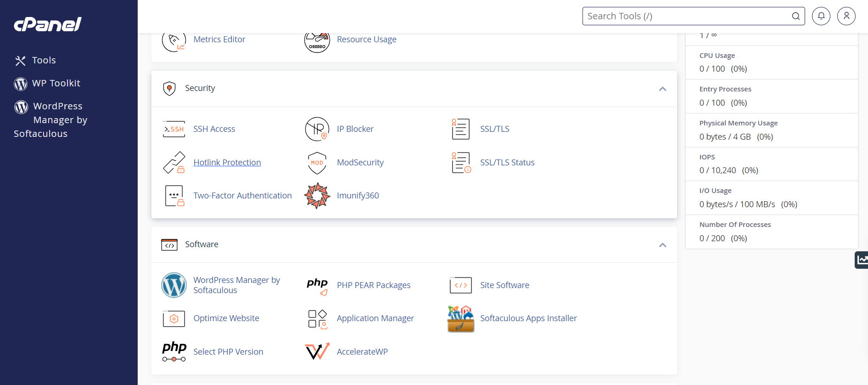Collapse the Software section chevron
The width and height of the screenshot is (868, 385).
[x=662, y=245]
